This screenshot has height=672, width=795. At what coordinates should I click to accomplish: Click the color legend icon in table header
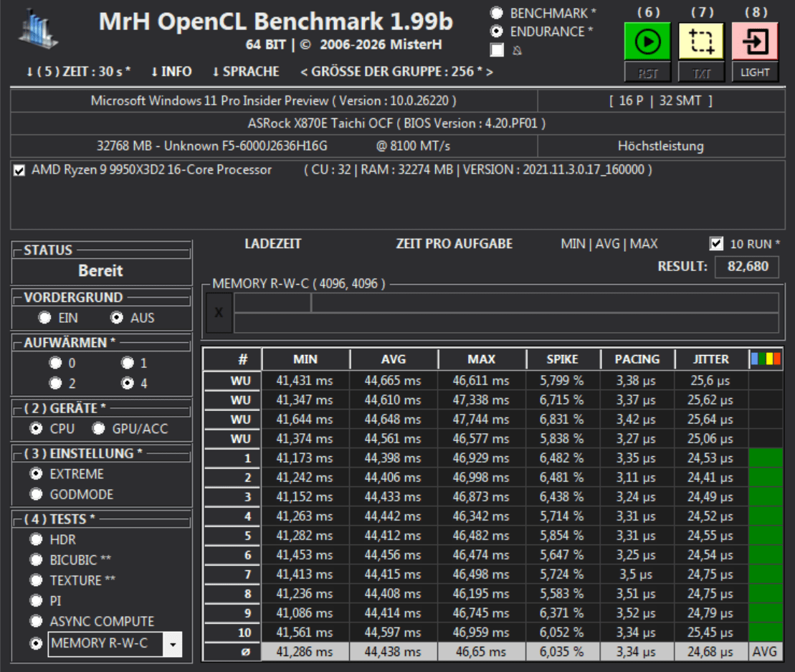(766, 359)
